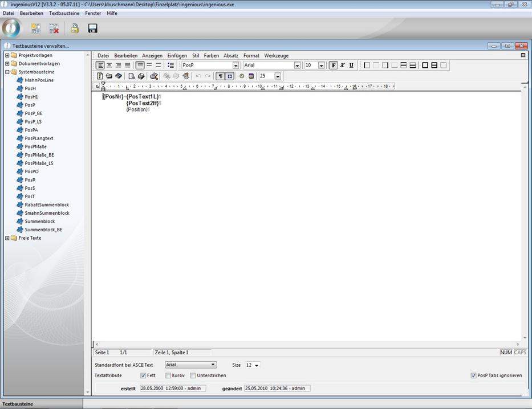532x409 pixels.
Task: Enable the Kursiv checkbox
Action: pos(168,375)
